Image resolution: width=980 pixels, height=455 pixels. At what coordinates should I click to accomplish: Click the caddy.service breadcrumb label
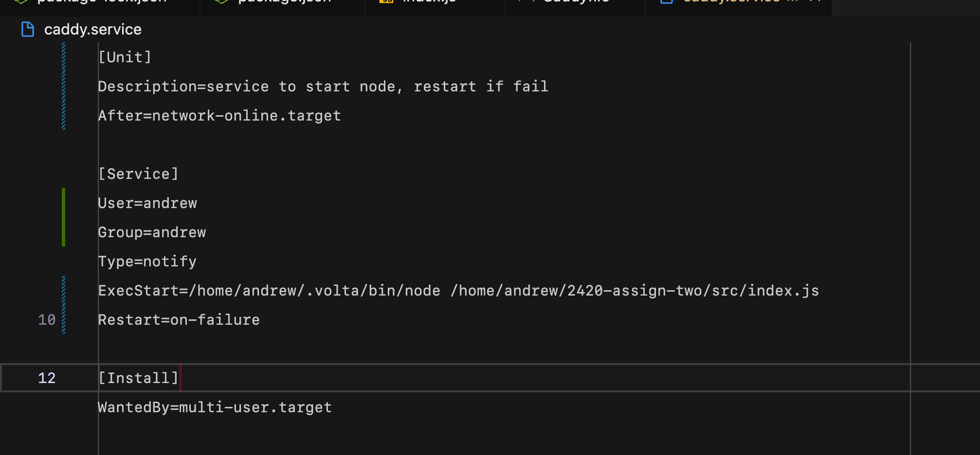point(92,29)
